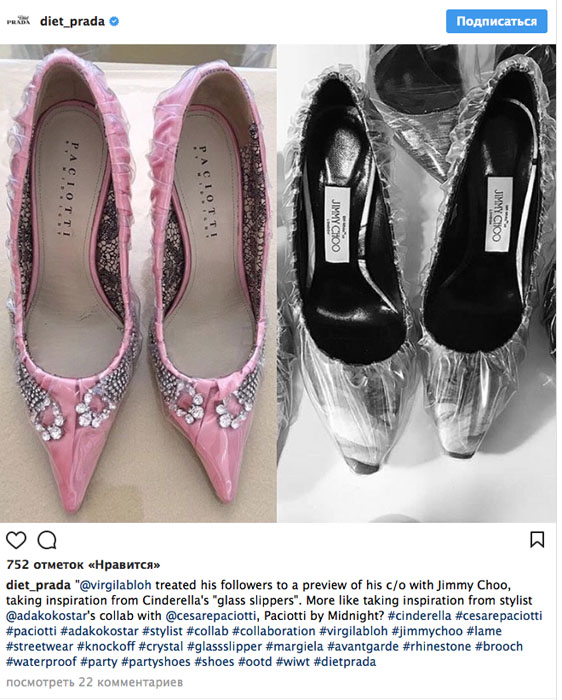Open the #cinderella hashtag
The height and width of the screenshot is (700, 562).
coord(420,616)
